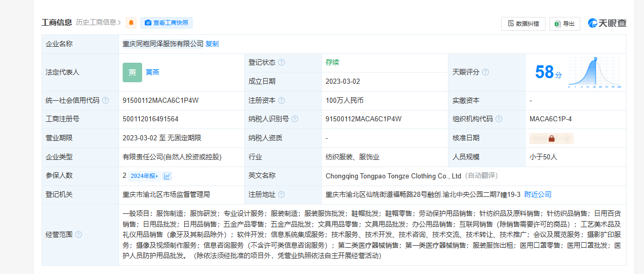Click the 法定代表人 label cell
The height and width of the screenshot is (274, 644).
coord(80,72)
